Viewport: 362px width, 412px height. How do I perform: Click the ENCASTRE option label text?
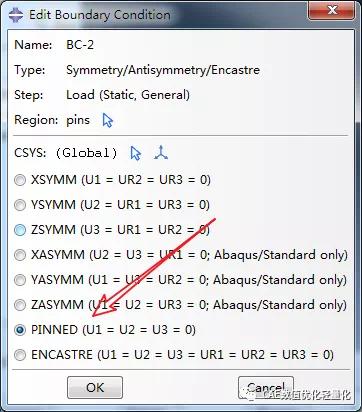coord(182,355)
